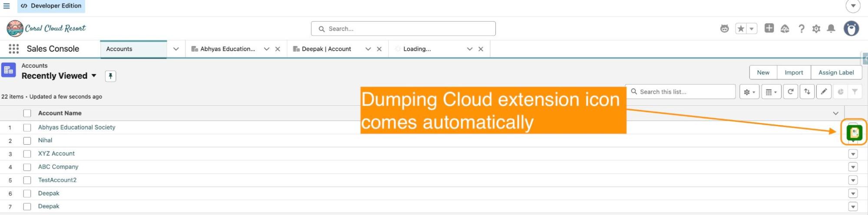Open the Deepak | Account tab actions chevron
This screenshot has height=215, width=868.
pyautogui.click(x=368, y=49)
